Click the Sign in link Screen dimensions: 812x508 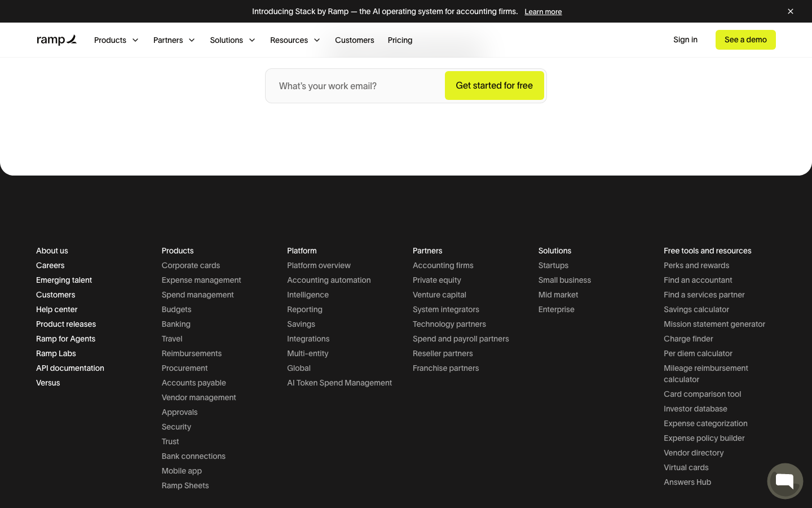[x=685, y=40]
